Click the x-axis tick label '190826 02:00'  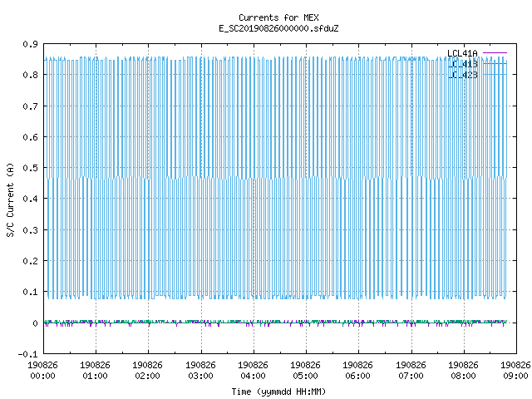click(x=148, y=371)
